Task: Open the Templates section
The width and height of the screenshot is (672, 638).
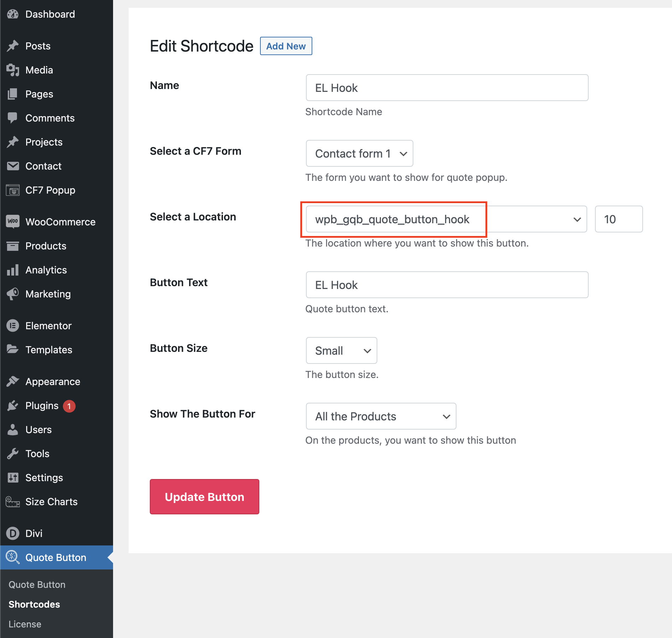Action: click(49, 350)
